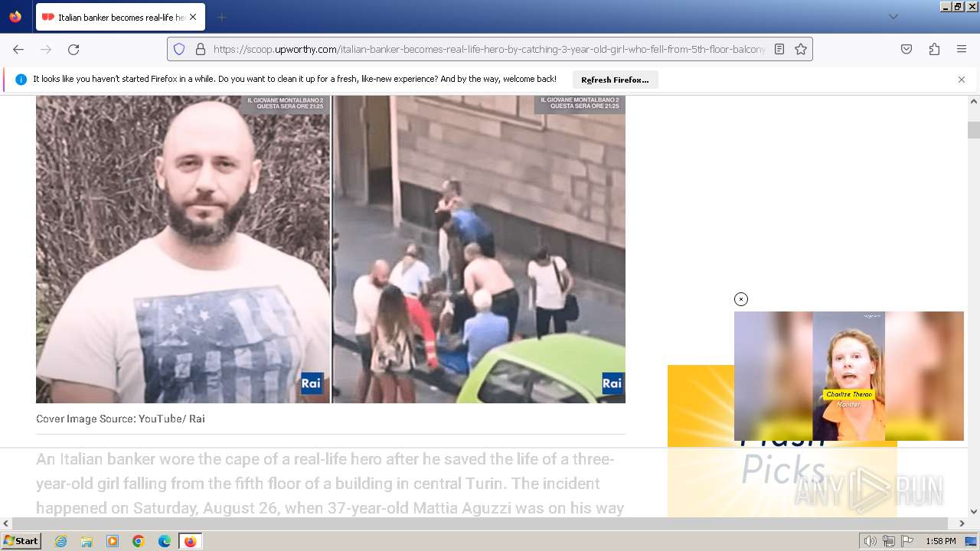Go back to the previous page
980x551 pixels.
(18, 49)
